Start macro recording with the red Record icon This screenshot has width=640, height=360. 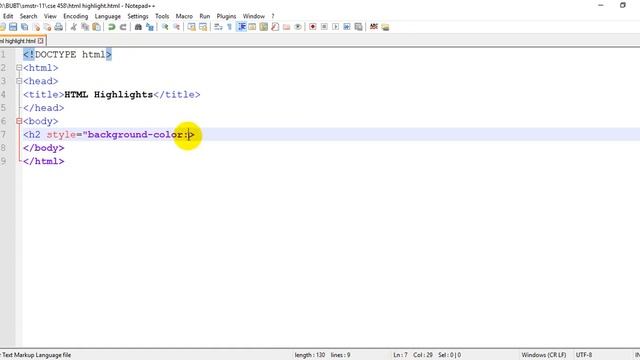pos(313,27)
